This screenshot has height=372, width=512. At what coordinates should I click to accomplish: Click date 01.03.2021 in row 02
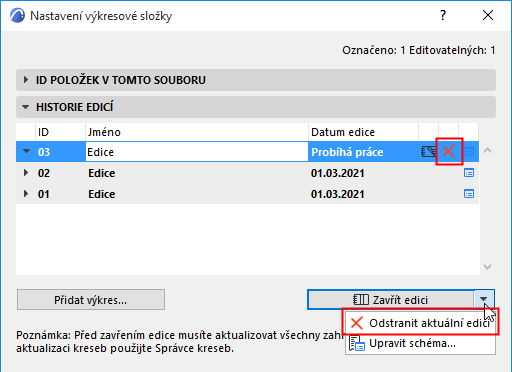(x=337, y=173)
